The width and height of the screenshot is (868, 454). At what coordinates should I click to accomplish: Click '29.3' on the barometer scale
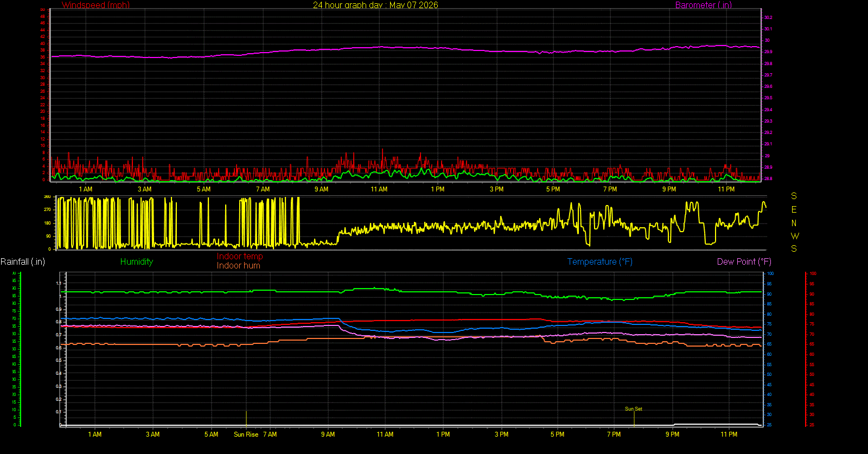[768, 121]
